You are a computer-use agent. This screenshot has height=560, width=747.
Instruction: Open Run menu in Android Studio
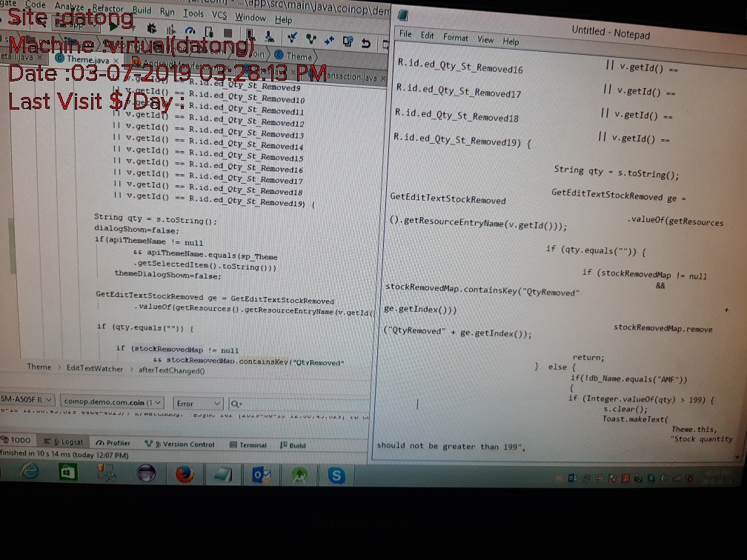pos(167,12)
